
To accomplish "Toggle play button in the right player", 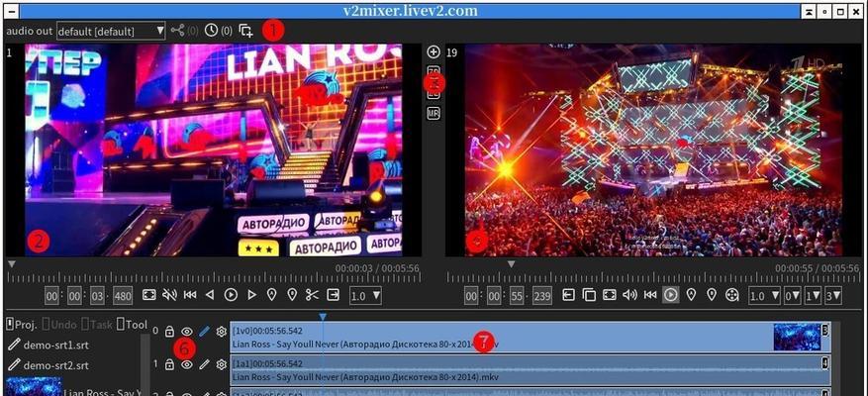I will click(x=670, y=295).
